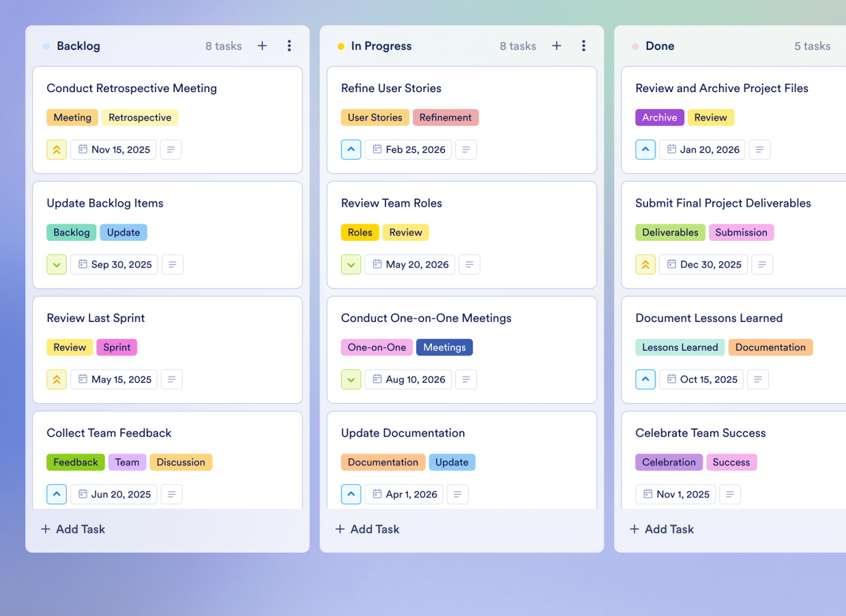Toggle the high priority marker on Review Last Sprint
Viewport: 846px width, 616px height.
coord(57,379)
